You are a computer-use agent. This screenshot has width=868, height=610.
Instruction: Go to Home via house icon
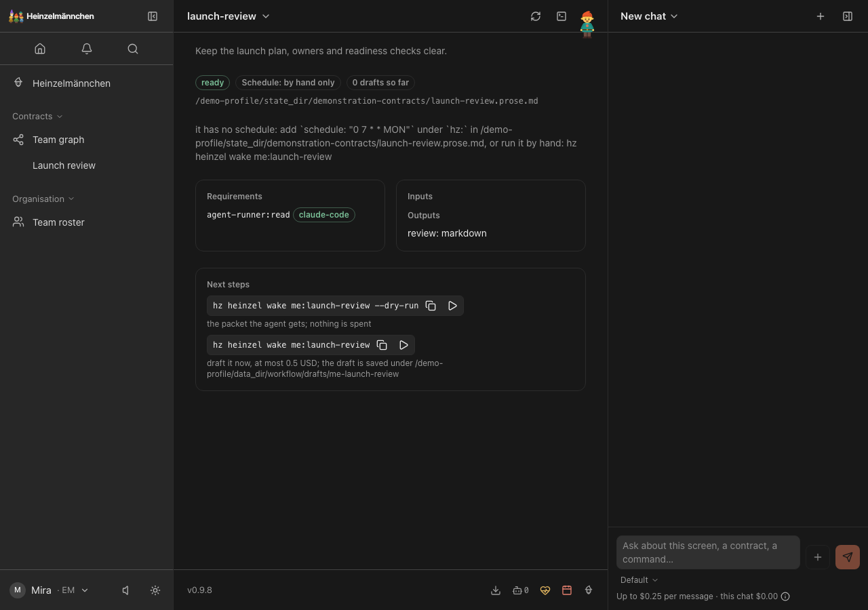[x=40, y=49]
